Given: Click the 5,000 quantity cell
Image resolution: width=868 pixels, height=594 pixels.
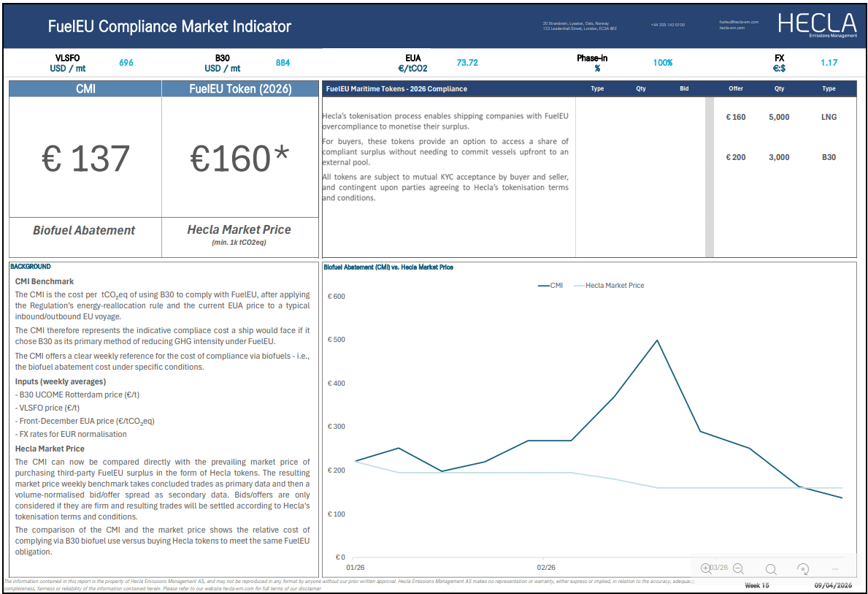Looking at the screenshot, I should pos(779,117).
